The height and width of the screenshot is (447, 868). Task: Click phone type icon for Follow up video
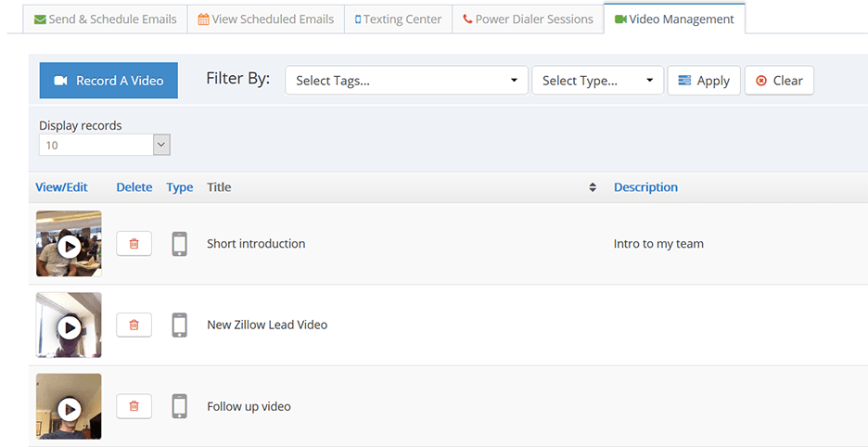click(x=180, y=406)
